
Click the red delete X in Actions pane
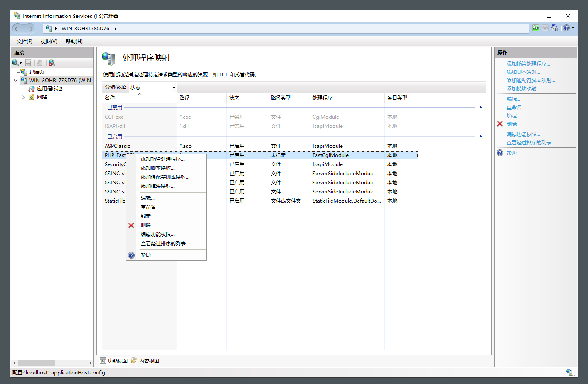coord(500,124)
